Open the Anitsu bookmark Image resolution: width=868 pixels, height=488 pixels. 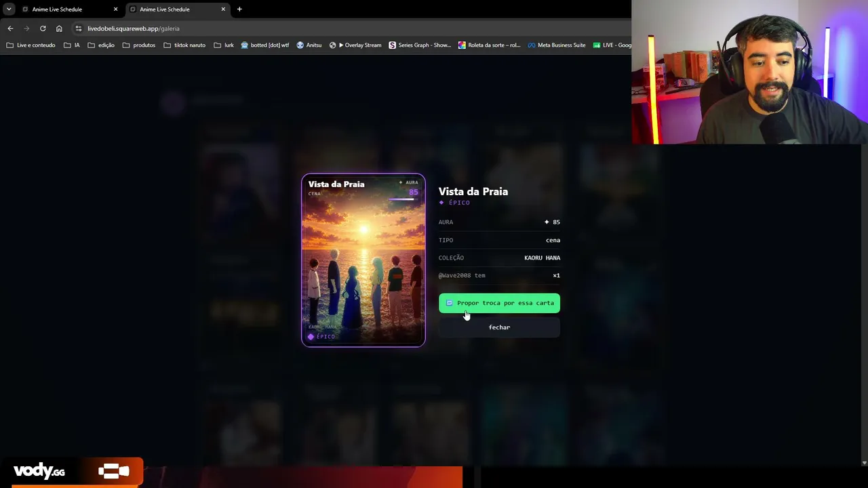pyautogui.click(x=309, y=45)
